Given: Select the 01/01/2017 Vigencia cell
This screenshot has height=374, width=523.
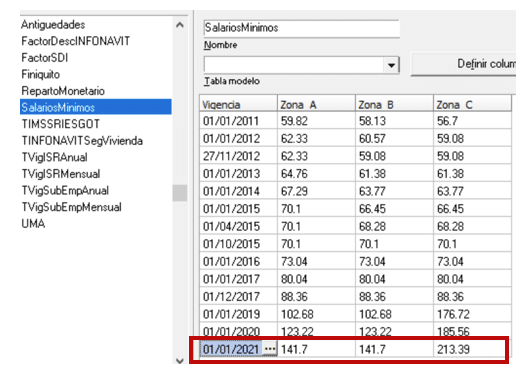Looking at the screenshot, I should [238, 279].
